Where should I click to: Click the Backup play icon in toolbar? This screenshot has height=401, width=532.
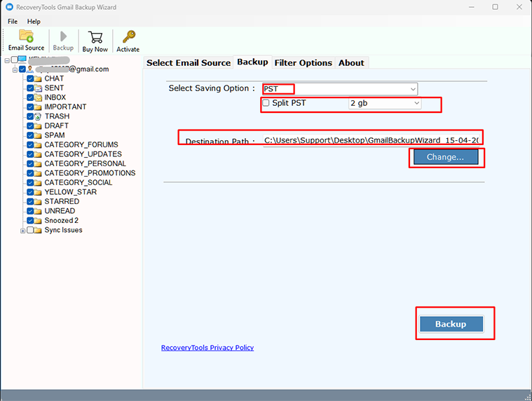[63, 36]
